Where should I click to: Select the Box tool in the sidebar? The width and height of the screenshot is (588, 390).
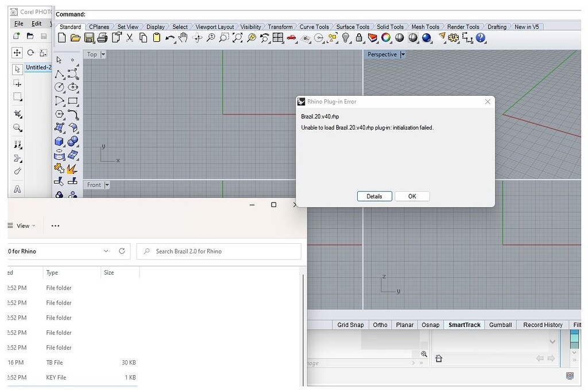pyautogui.click(x=60, y=141)
